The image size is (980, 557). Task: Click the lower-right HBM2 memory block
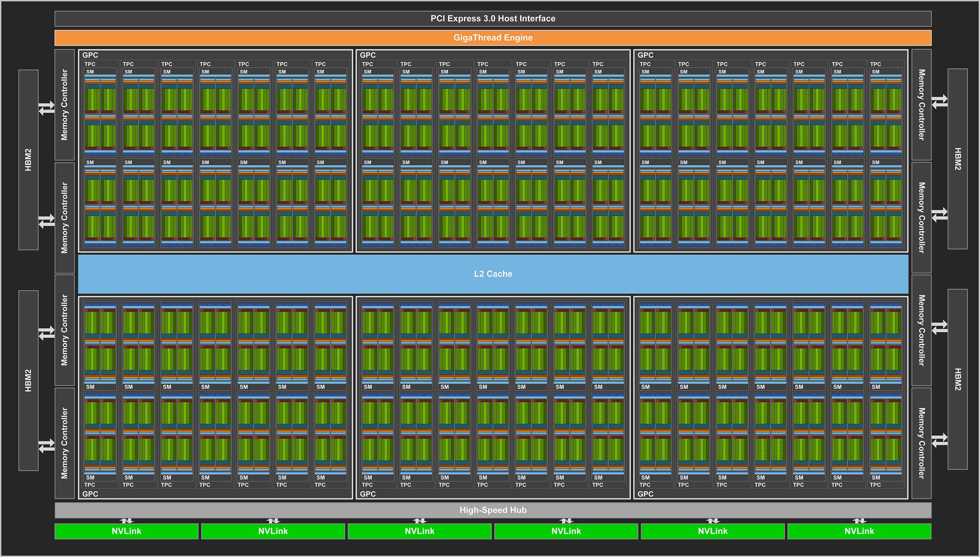coord(957,379)
